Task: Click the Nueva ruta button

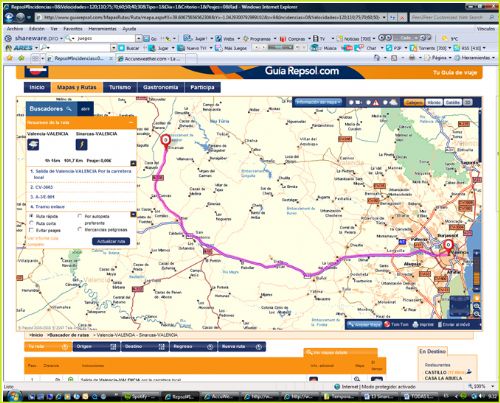Action: [x=241, y=347]
